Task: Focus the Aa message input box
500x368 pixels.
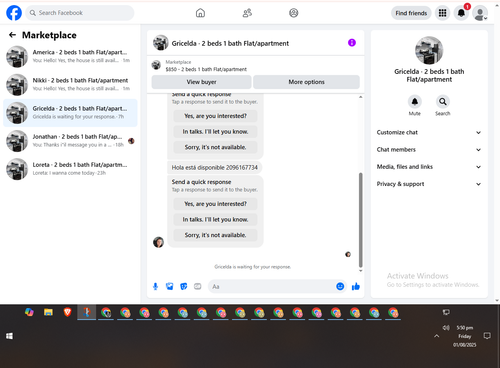Action: point(271,286)
